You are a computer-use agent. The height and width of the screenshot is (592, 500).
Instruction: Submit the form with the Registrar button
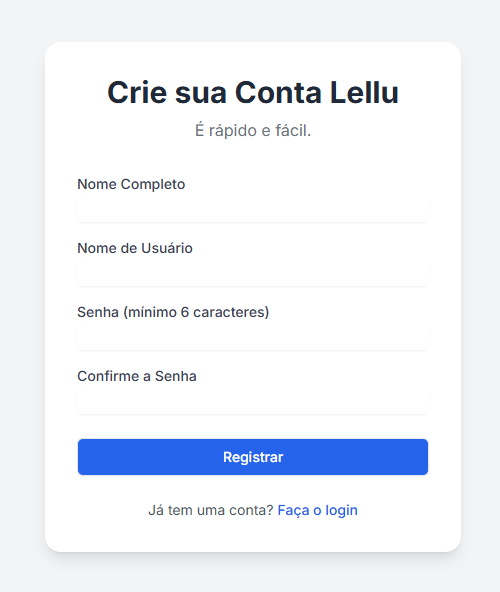(x=253, y=457)
